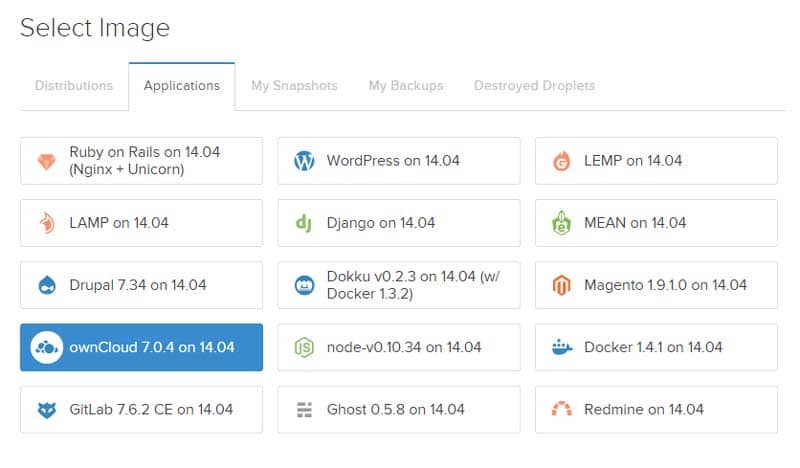
Task: Select LEMP on 14.04 image
Action: (x=656, y=161)
